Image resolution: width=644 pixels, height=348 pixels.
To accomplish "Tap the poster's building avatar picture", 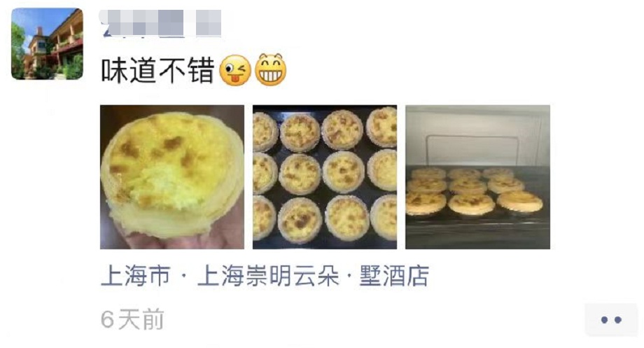I will pyautogui.click(x=47, y=44).
